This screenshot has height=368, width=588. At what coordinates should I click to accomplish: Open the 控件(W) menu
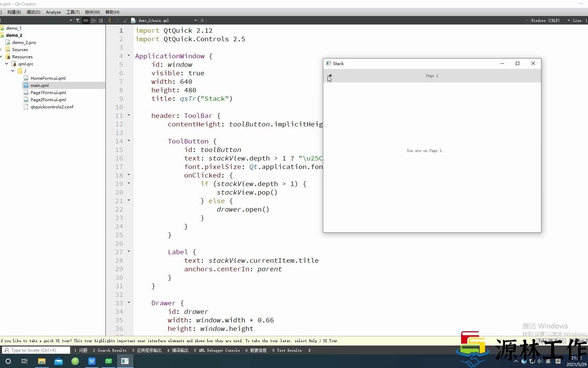pos(92,12)
